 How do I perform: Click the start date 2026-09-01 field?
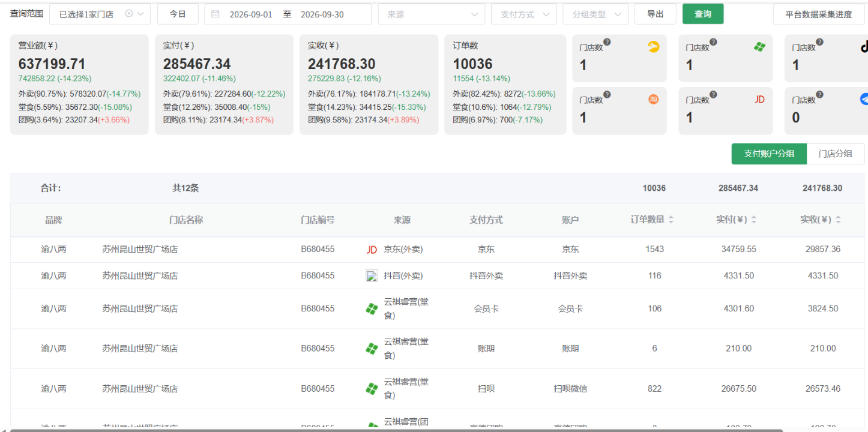click(x=251, y=14)
